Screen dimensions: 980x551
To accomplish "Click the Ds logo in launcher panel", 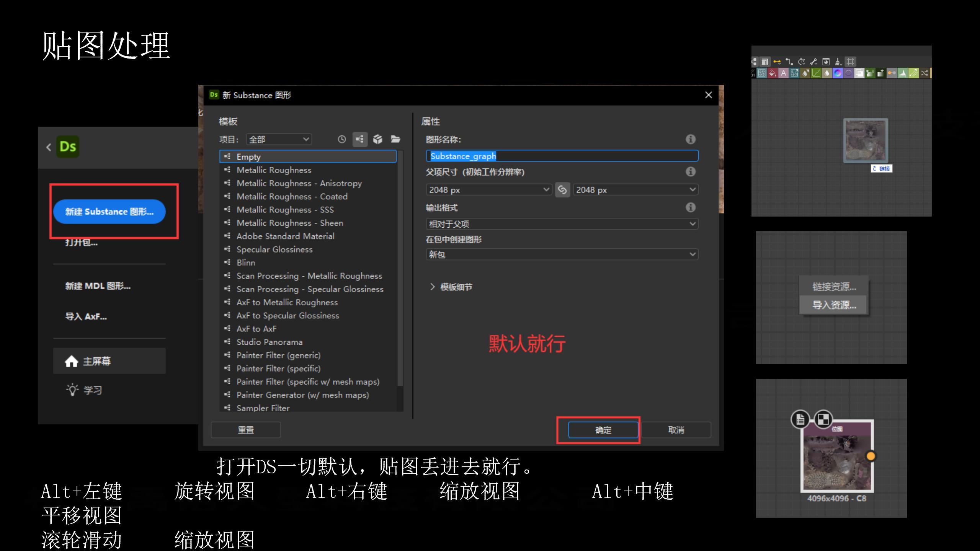I will click(68, 147).
